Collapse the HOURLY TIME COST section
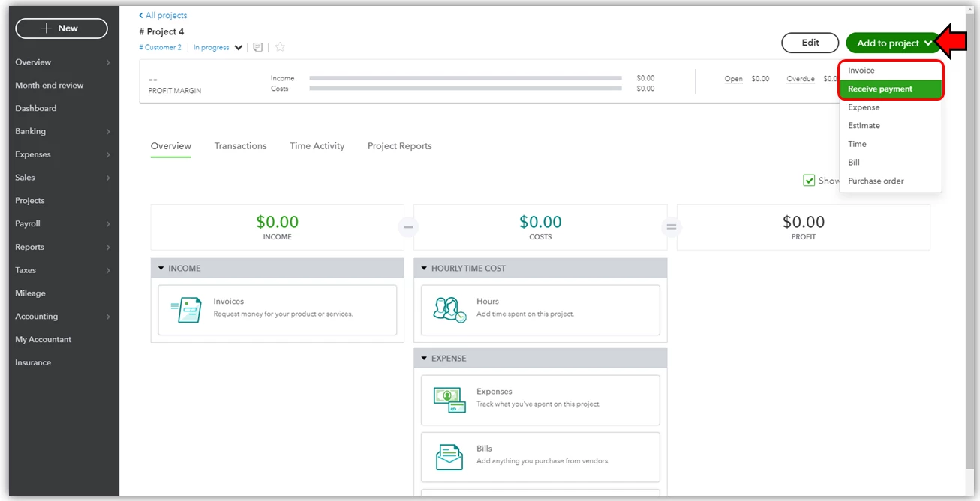This screenshot has height=501, width=980. (424, 268)
